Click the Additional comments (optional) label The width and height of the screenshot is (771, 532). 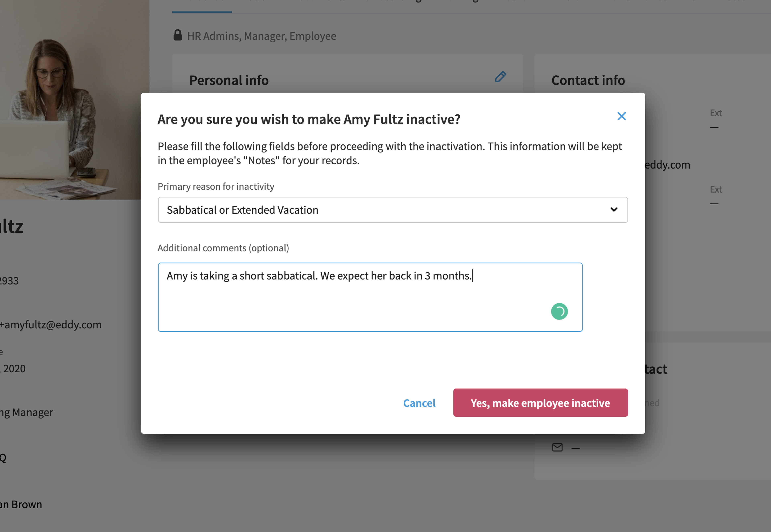(x=223, y=248)
